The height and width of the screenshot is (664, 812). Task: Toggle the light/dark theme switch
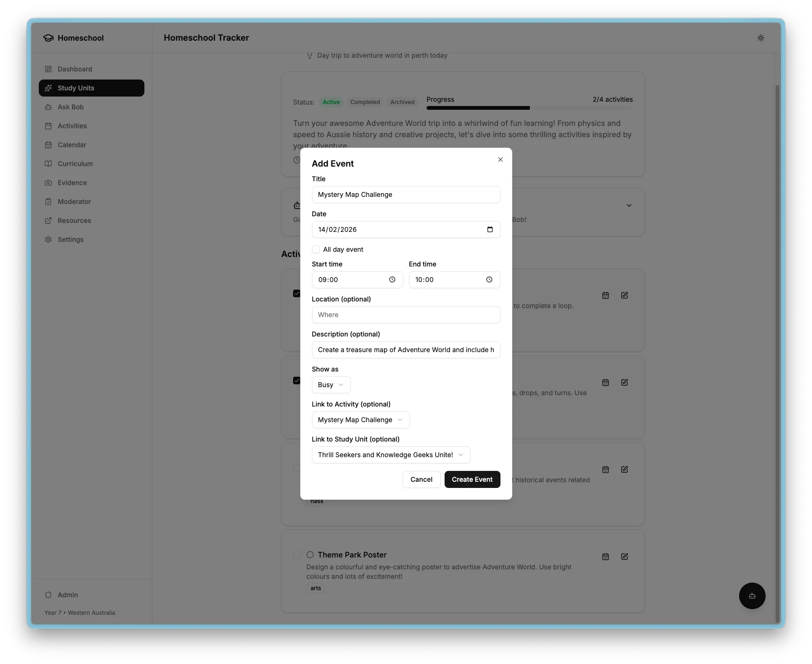point(761,38)
